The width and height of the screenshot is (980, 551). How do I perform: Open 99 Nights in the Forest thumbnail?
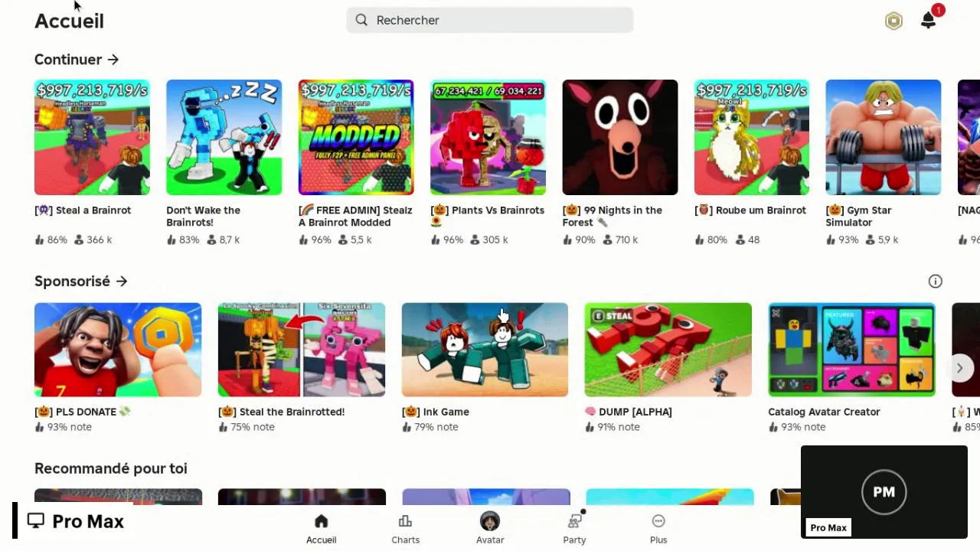click(620, 137)
